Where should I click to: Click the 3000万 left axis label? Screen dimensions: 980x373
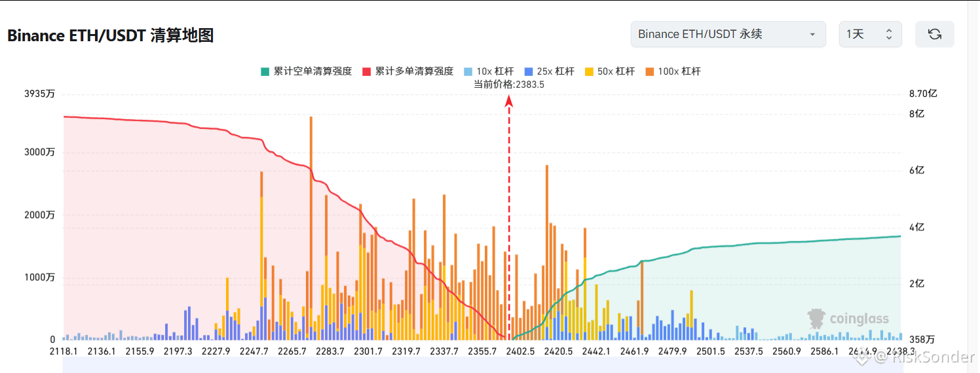(x=41, y=152)
